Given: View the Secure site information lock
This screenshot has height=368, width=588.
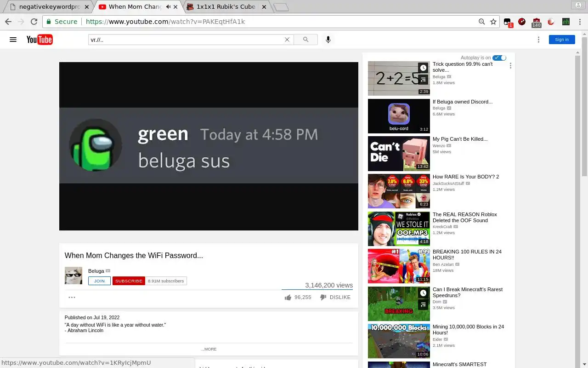Looking at the screenshot, I should (62, 22).
